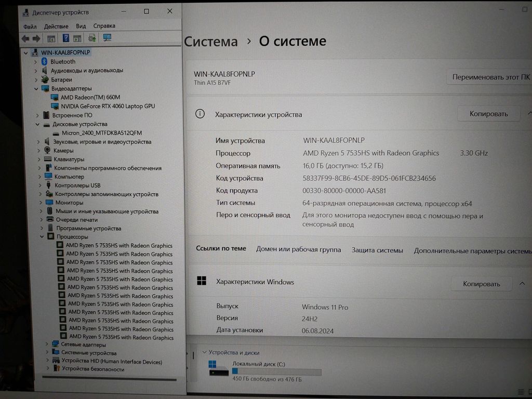This screenshot has height=399, width=532.
Task: Copy Windows specs with "Копировать" button
Action: coord(482,284)
